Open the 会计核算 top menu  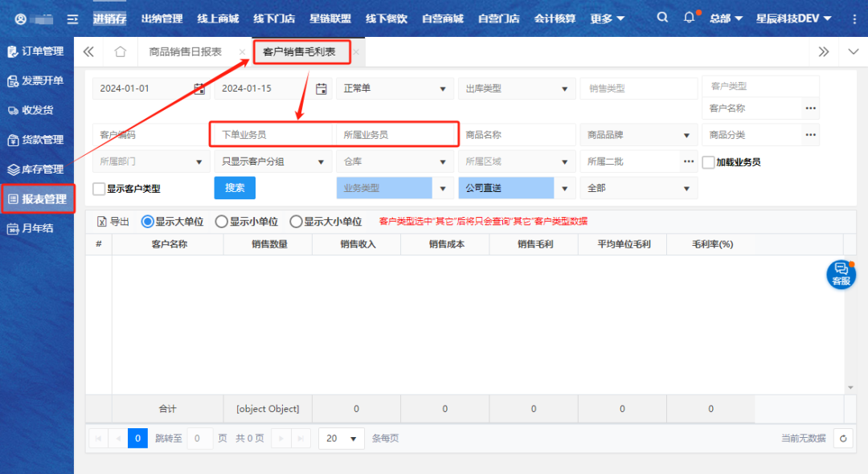click(555, 18)
